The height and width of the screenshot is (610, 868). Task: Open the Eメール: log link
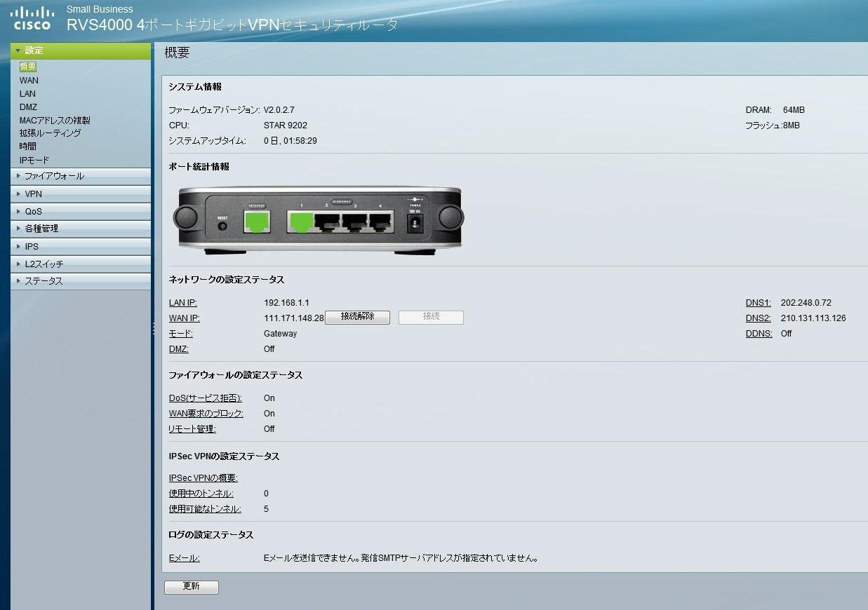click(185, 558)
